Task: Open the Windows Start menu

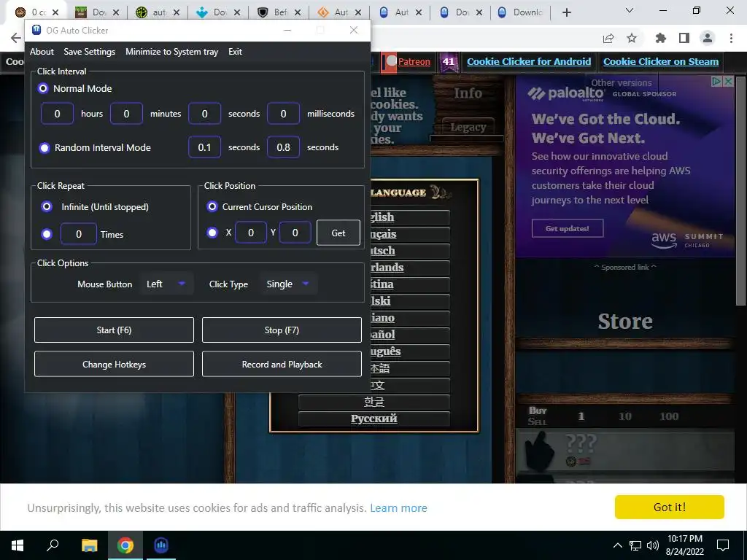Action: [x=18, y=545]
